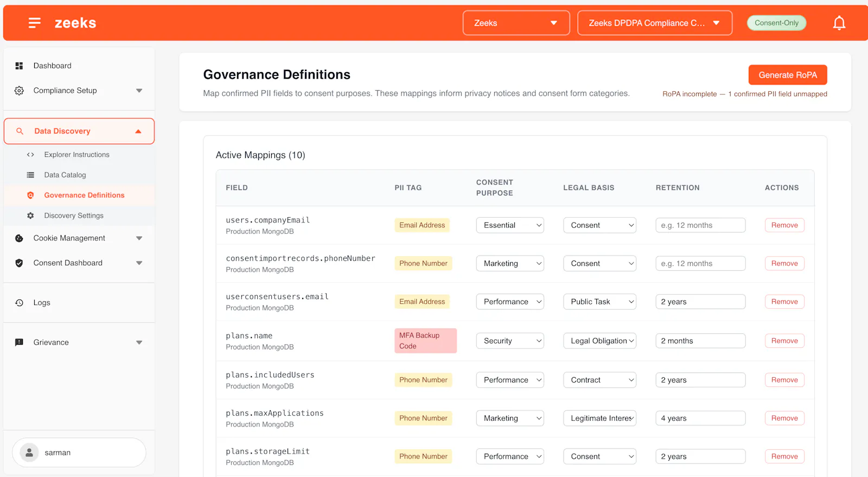868x477 pixels.
Task: Toggle the Consent-Only mode badge
Action: click(776, 23)
